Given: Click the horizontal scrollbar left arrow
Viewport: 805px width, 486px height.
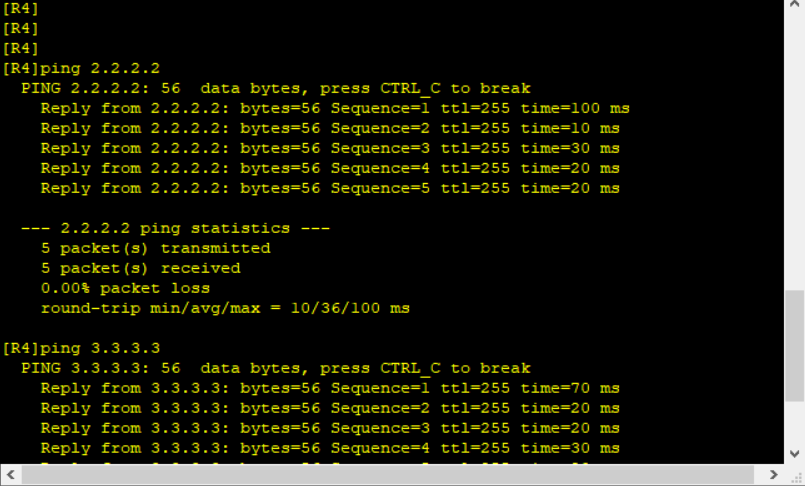Looking at the screenshot, I should click(x=11, y=475).
